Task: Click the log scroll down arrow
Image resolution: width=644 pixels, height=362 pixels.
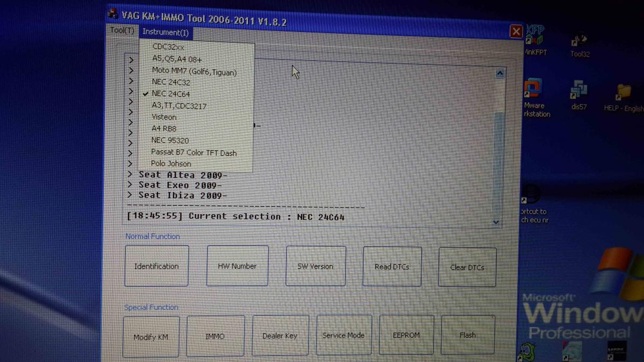Action: (x=496, y=221)
